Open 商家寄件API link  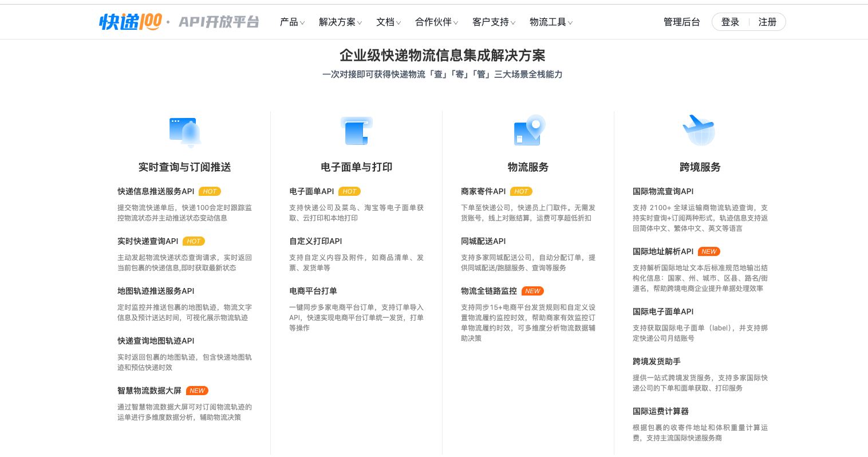pos(483,191)
